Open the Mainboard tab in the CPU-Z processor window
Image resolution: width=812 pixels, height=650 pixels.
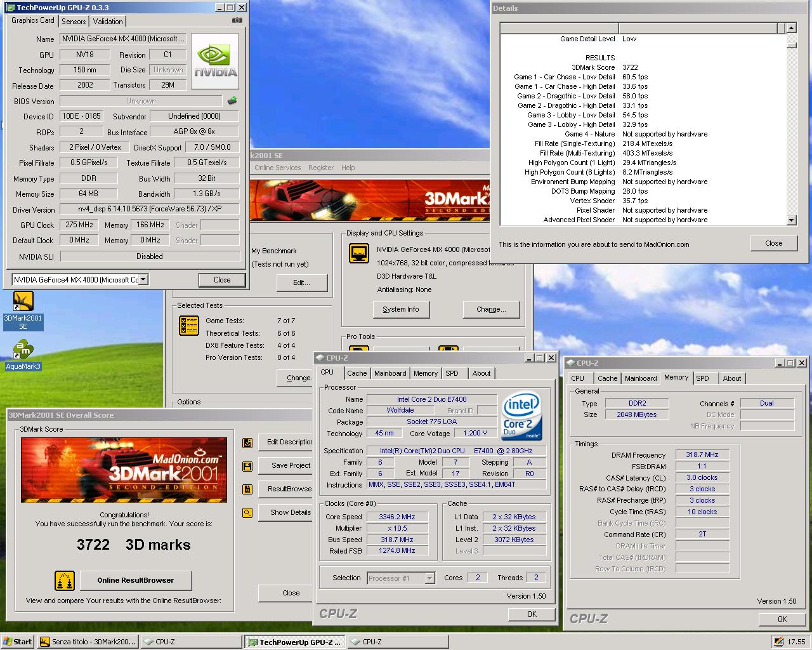(390, 373)
